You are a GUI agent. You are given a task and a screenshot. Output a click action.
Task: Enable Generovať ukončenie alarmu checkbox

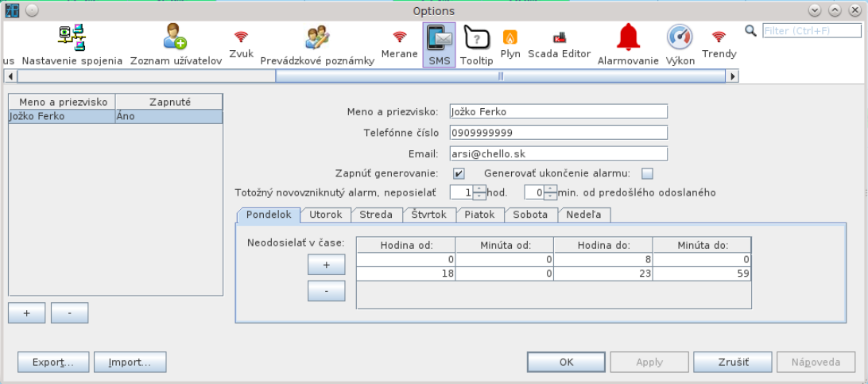coord(647,173)
